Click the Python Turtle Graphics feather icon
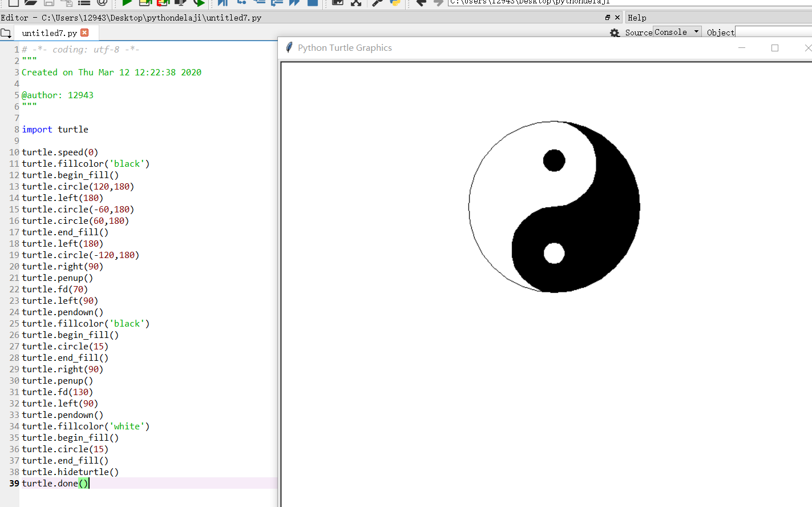This screenshot has width=812, height=507. coord(289,47)
